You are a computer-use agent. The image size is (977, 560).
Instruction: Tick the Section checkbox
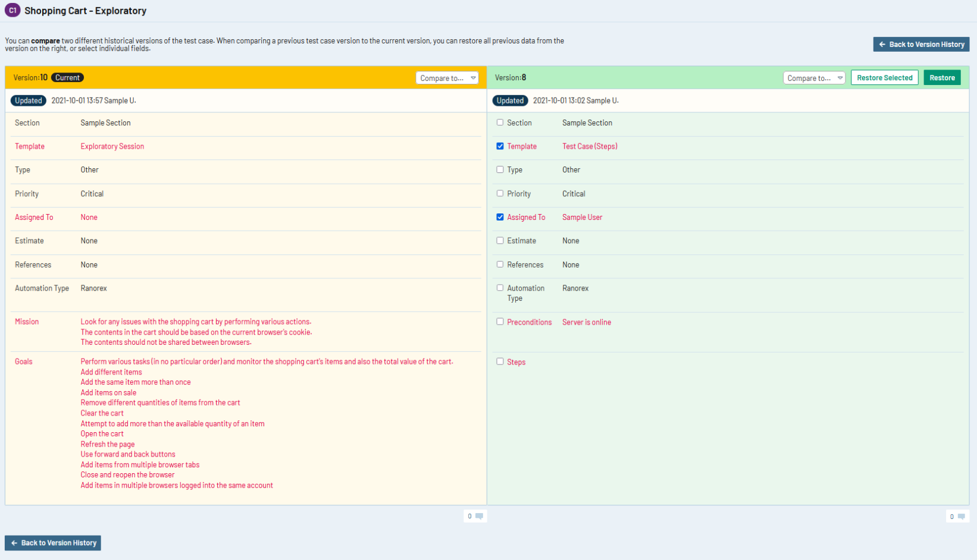(x=500, y=122)
